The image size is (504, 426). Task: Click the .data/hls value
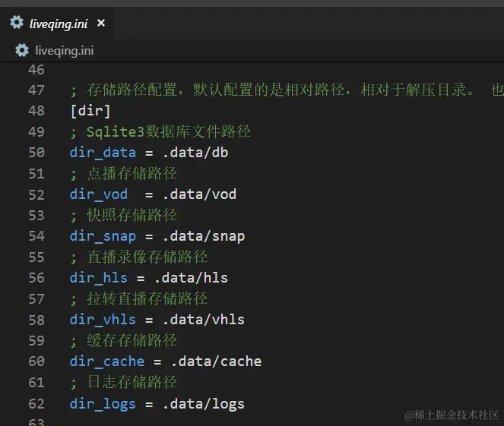click(x=192, y=278)
